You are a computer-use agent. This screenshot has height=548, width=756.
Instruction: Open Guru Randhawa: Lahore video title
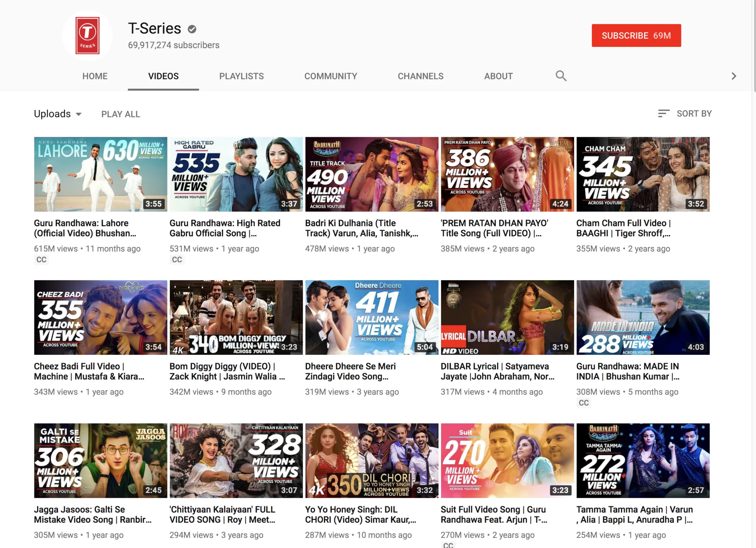tap(85, 228)
